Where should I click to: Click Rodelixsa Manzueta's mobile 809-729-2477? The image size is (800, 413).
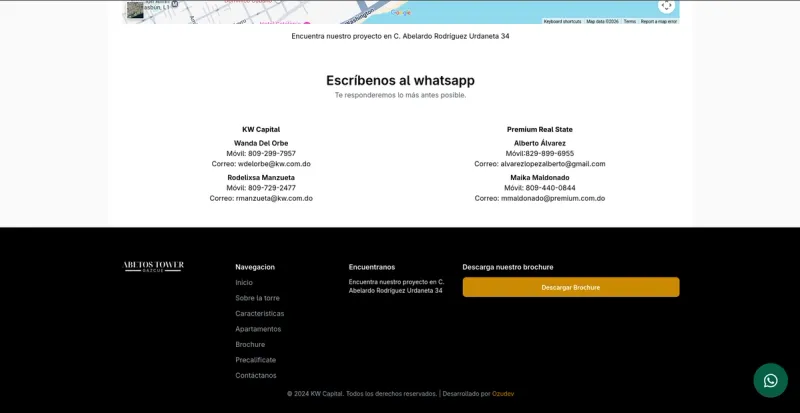(x=271, y=188)
